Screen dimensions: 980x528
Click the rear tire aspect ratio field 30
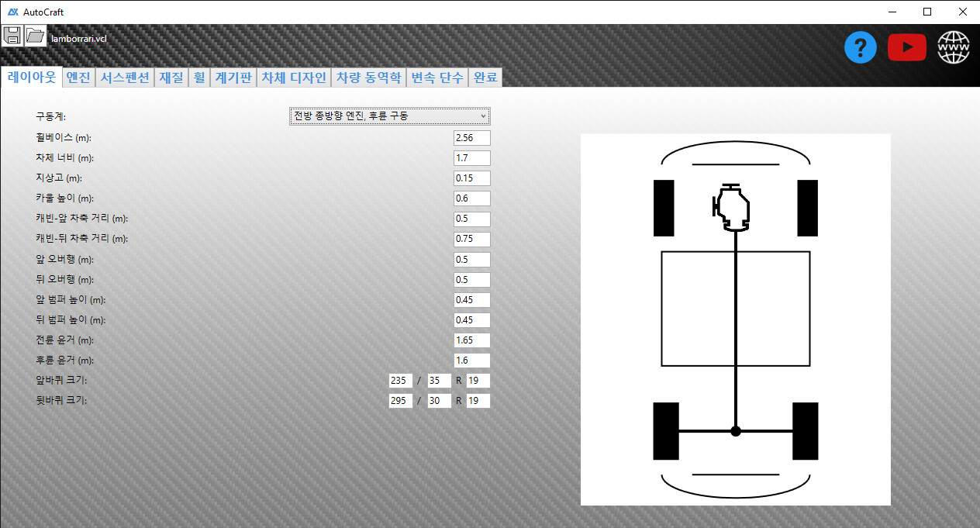439,401
